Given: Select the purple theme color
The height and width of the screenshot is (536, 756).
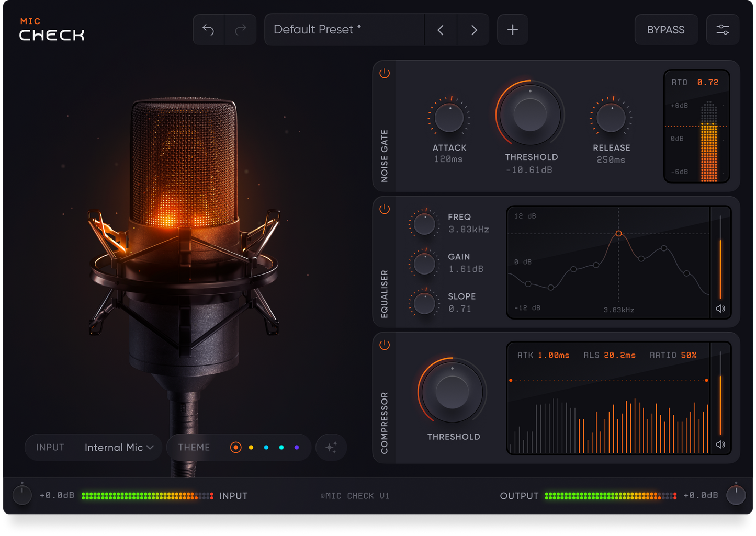Looking at the screenshot, I should click(297, 447).
